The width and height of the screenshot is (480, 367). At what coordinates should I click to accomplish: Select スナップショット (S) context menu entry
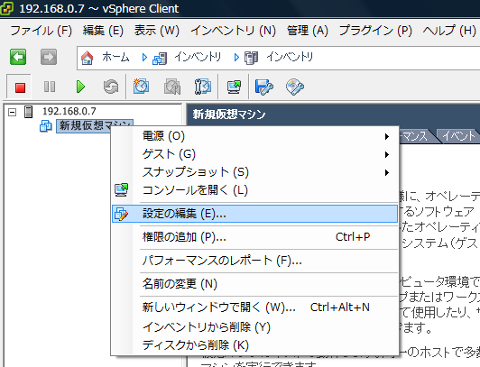tap(255, 172)
